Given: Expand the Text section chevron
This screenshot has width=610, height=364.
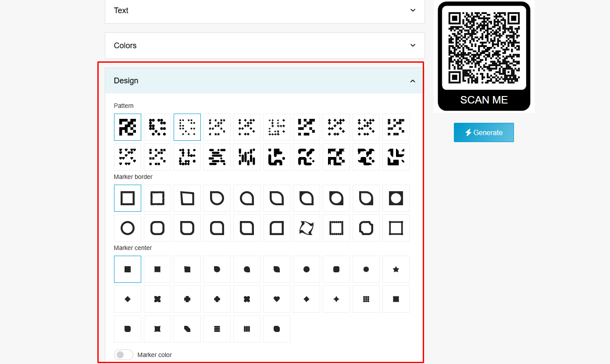Looking at the screenshot, I should [x=413, y=10].
